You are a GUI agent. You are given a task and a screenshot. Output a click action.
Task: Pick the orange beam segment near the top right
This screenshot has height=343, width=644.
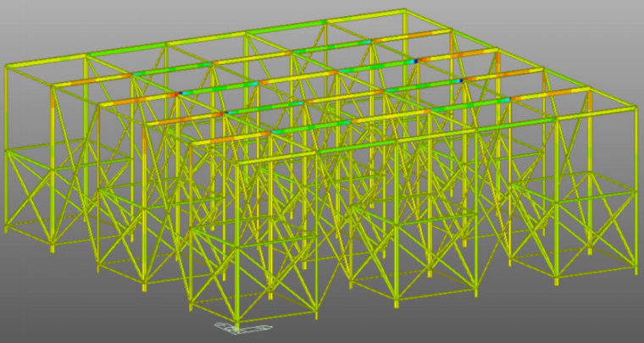point(464,53)
